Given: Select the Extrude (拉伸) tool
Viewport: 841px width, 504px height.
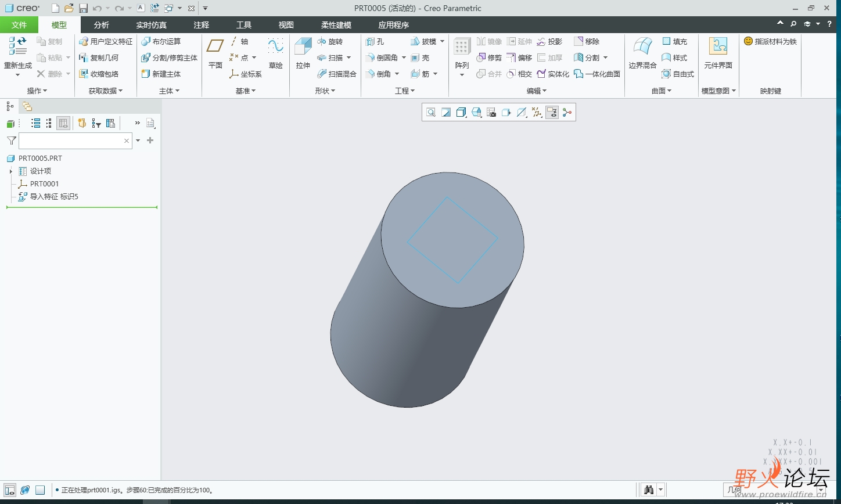Looking at the screenshot, I should point(303,52).
